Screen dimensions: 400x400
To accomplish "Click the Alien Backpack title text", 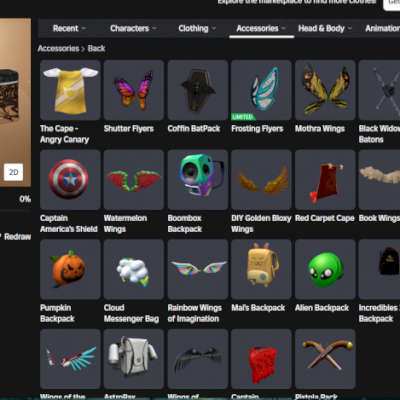I will point(322,308).
